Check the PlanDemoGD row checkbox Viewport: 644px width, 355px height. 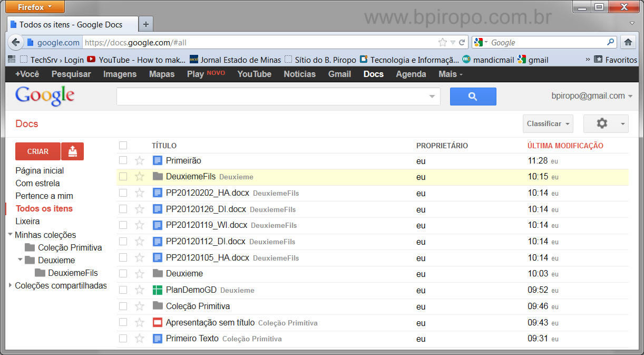(x=123, y=290)
